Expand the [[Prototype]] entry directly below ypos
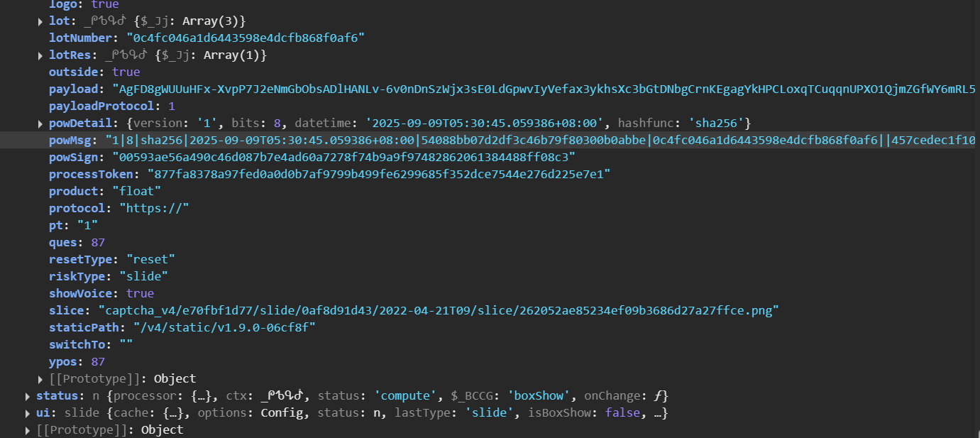The image size is (980, 438). pos(40,379)
